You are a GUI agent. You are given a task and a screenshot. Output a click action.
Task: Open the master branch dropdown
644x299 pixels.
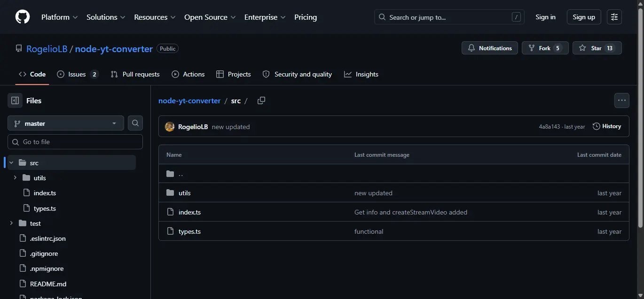[x=66, y=123]
